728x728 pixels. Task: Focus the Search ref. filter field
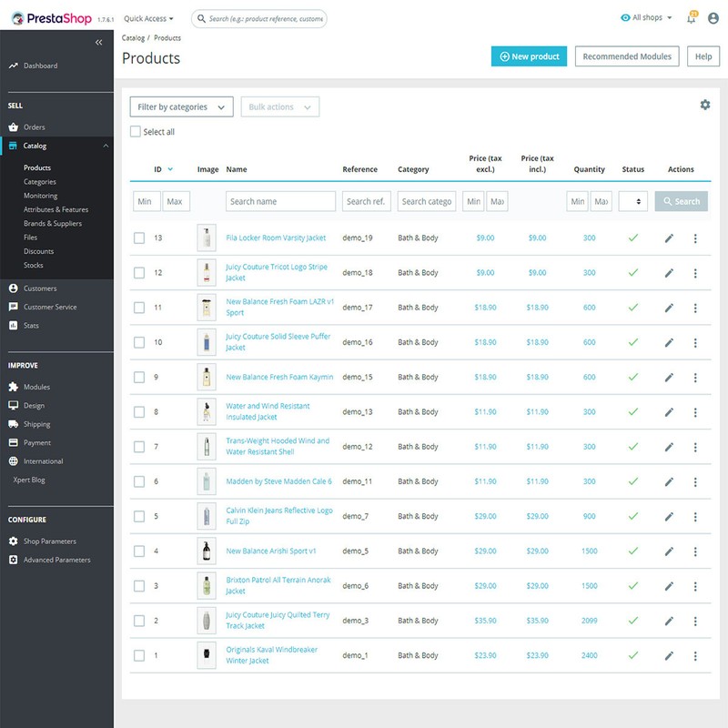pos(367,201)
